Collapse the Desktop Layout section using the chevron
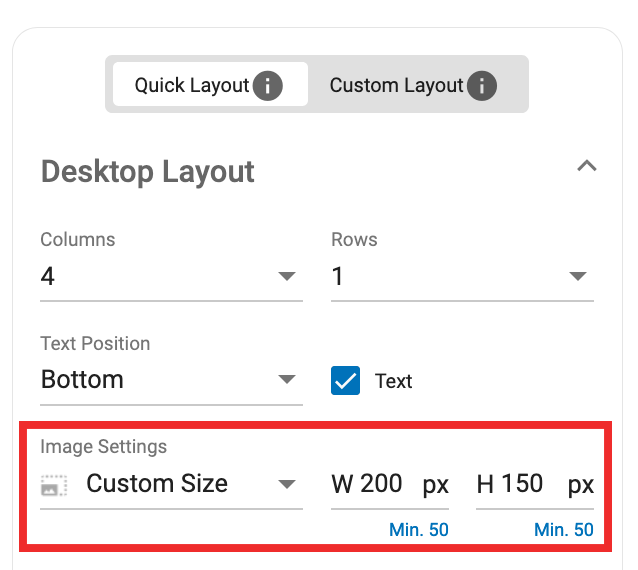 coord(586,167)
